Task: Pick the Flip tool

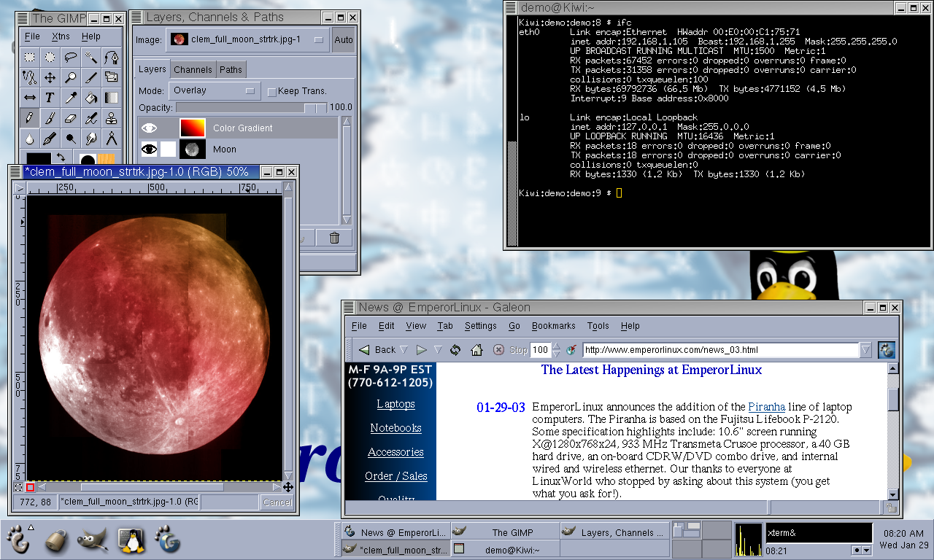Action: 29,97
